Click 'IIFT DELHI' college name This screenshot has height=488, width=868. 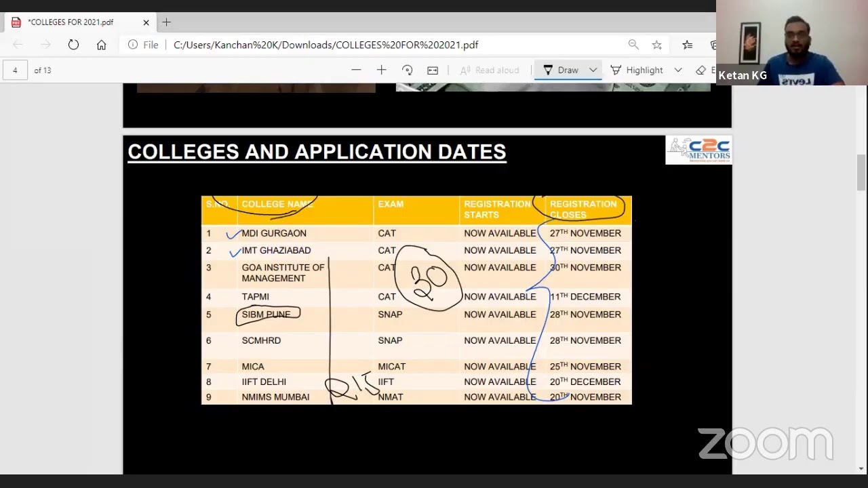pyautogui.click(x=264, y=382)
